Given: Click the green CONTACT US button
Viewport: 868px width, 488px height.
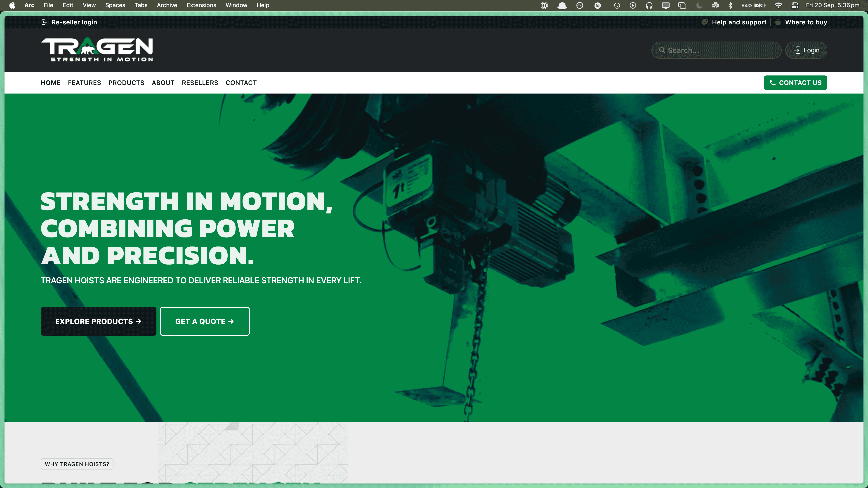Looking at the screenshot, I should [x=795, y=83].
